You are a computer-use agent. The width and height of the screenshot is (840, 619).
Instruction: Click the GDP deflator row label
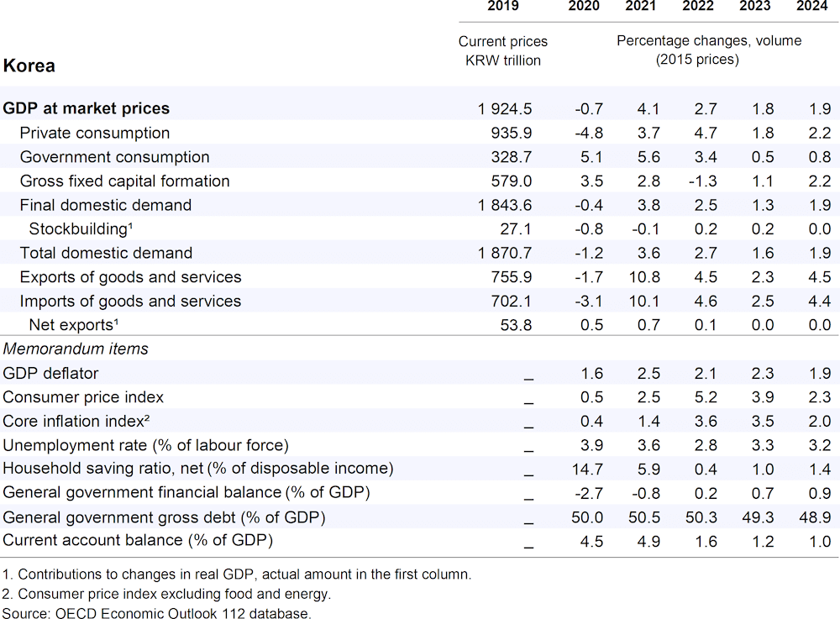(51, 373)
